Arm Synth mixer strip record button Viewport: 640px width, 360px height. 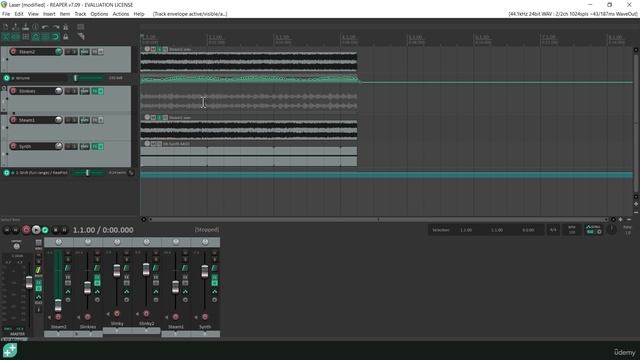pyautogui.click(x=205, y=317)
